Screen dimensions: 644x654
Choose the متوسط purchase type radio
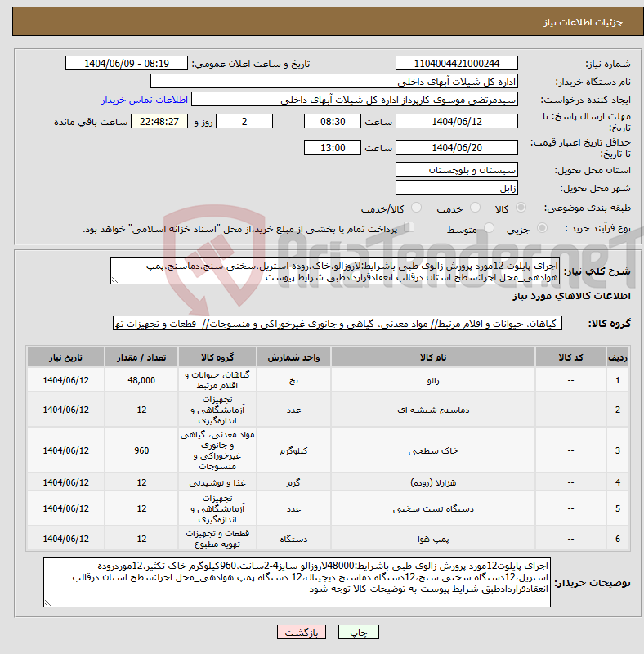click(x=489, y=228)
